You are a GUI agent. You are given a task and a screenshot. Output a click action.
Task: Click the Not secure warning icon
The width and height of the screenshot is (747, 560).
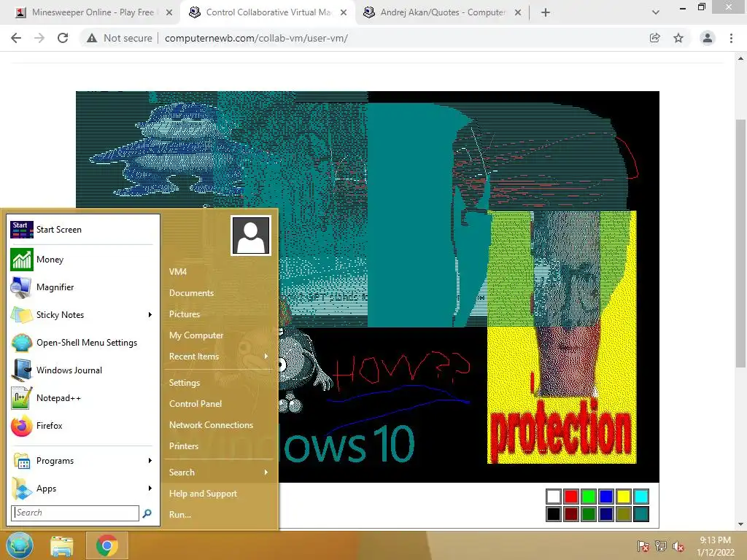pos(92,38)
